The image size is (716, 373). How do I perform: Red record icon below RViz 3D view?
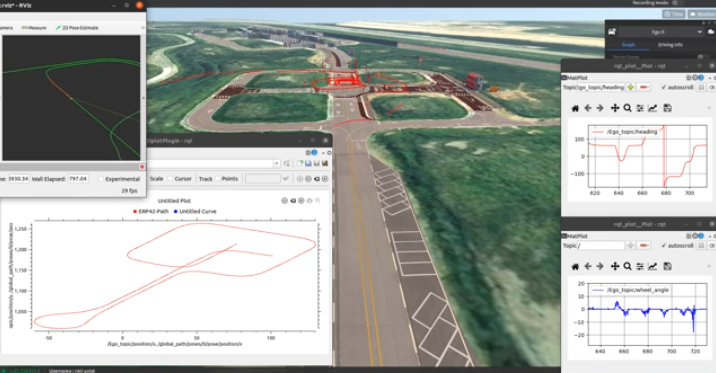click(142, 167)
